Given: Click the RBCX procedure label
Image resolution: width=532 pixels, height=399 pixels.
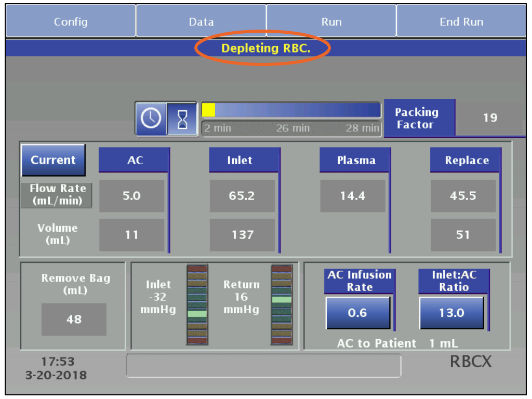Looking at the screenshot, I should tap(471, 362).
